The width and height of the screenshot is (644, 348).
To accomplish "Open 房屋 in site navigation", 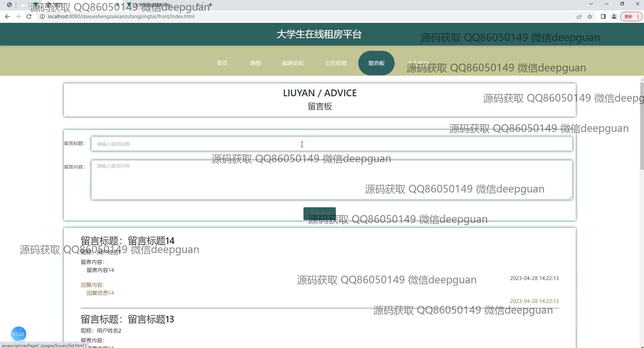I will click(255, 63).
